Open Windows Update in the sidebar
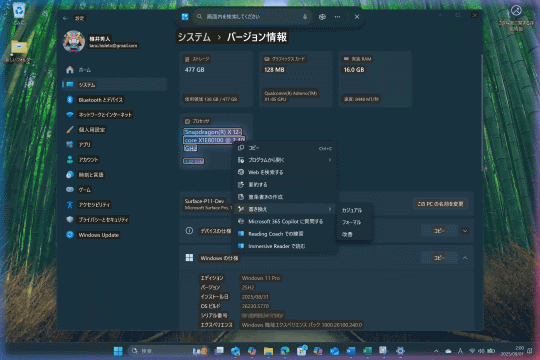 115,235
